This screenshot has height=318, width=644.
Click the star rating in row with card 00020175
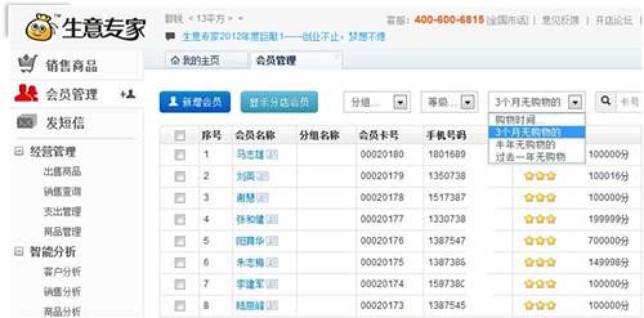point(540,262)
